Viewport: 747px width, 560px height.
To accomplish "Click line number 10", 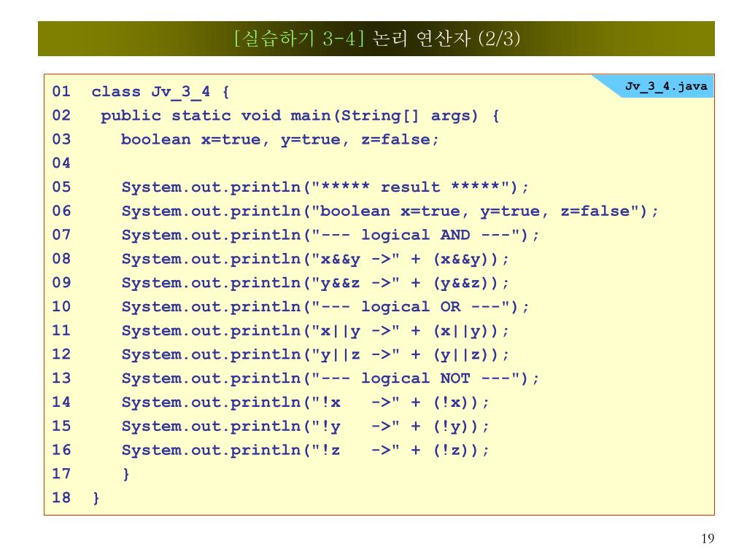I will pos(61,307).
